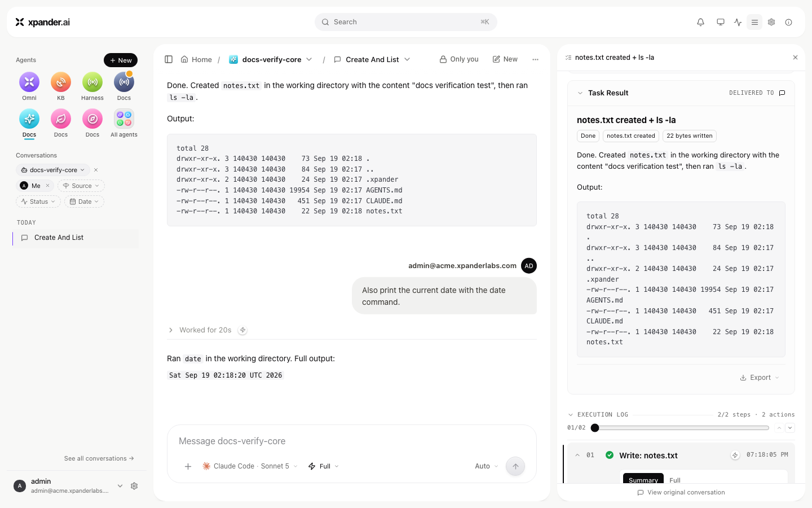
Task: Click the sparkle icon next to Worked for 20s
Action: tap(242, 330)
